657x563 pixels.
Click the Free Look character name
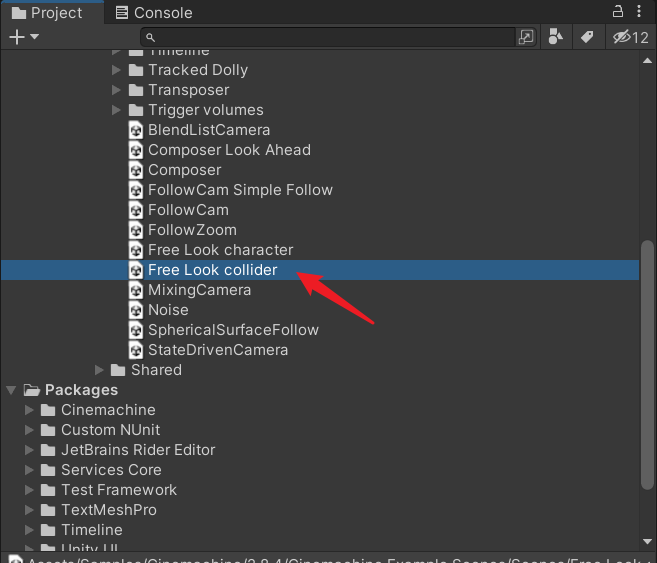click(220, 250)
